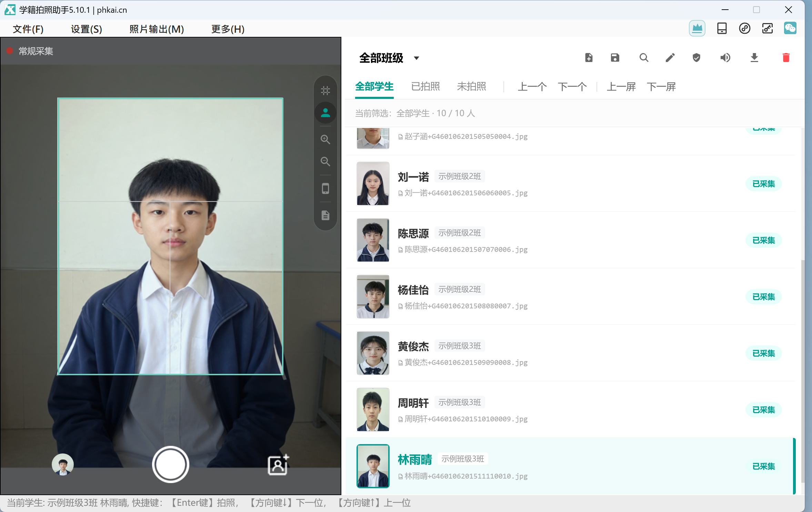Select student 陈思源 in the list

[570, 240]
